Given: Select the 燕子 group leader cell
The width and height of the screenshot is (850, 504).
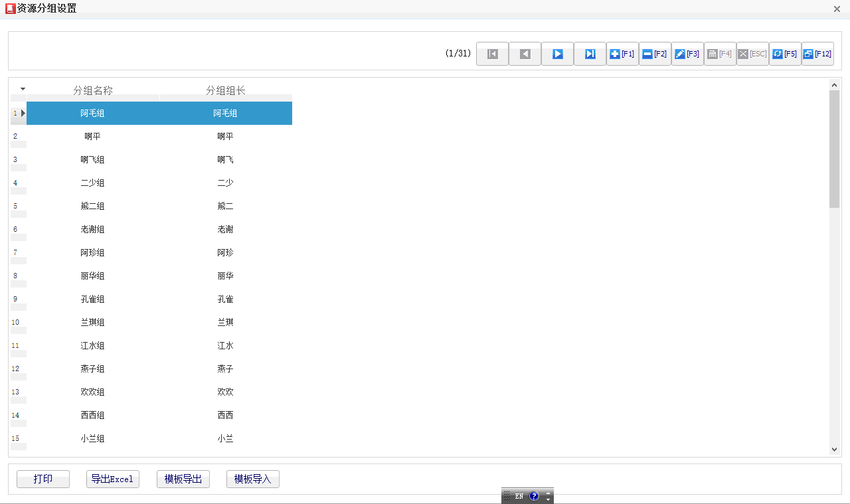Looking at the screenshot, I should click(226, 369).
